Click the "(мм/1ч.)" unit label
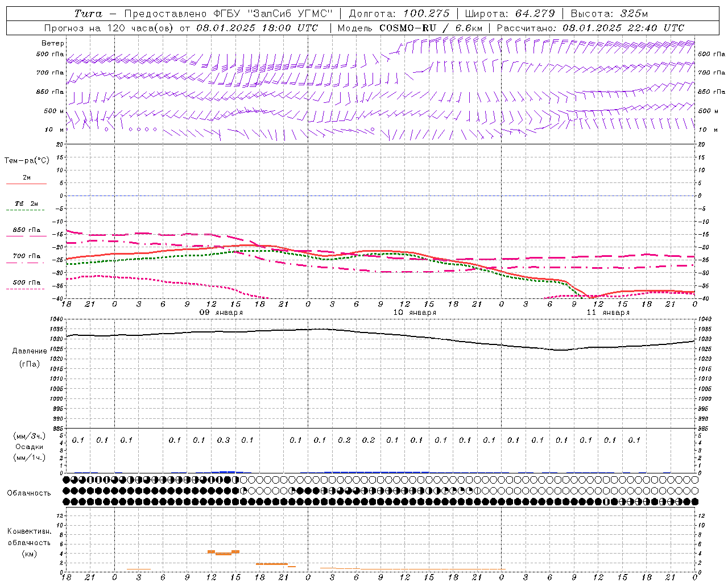728x582 pixels. [30, 458]
